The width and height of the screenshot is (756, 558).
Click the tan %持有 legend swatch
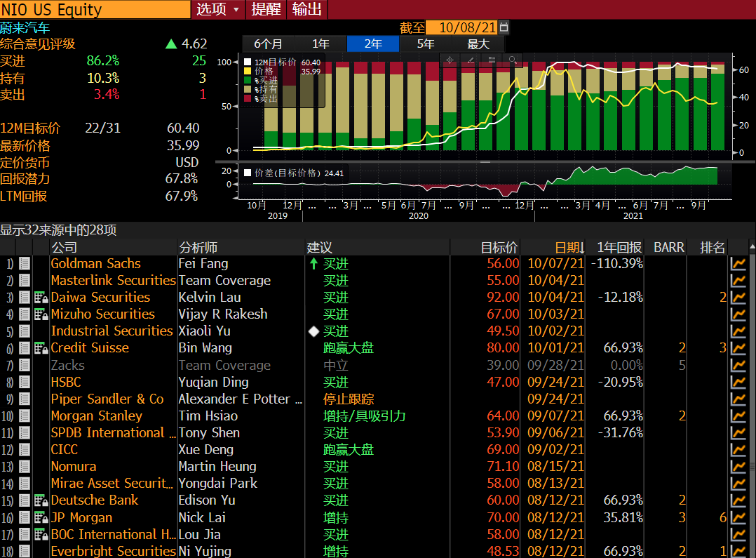(248, 89)
